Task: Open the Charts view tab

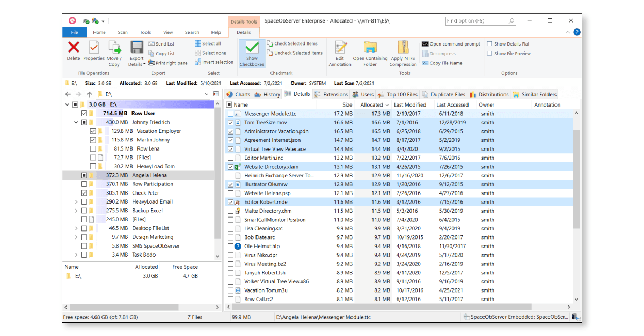Action: click(x=238, y=94)
